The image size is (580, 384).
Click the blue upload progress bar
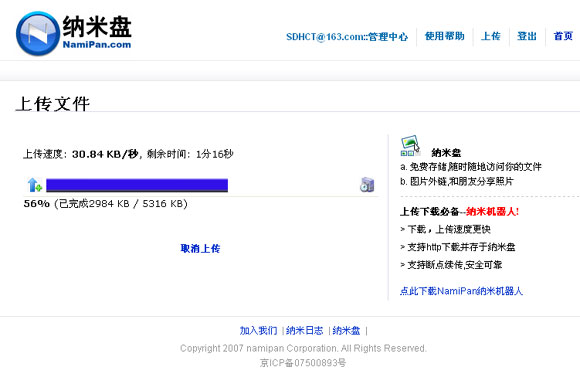[x=137, y=185]
